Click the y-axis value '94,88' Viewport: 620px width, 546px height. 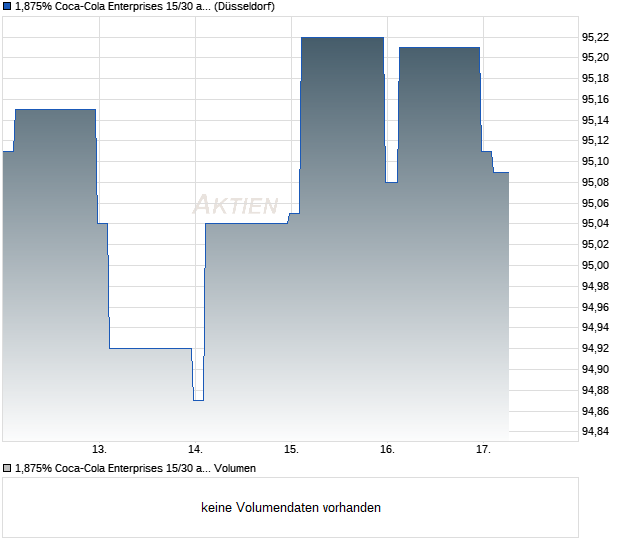595,391
